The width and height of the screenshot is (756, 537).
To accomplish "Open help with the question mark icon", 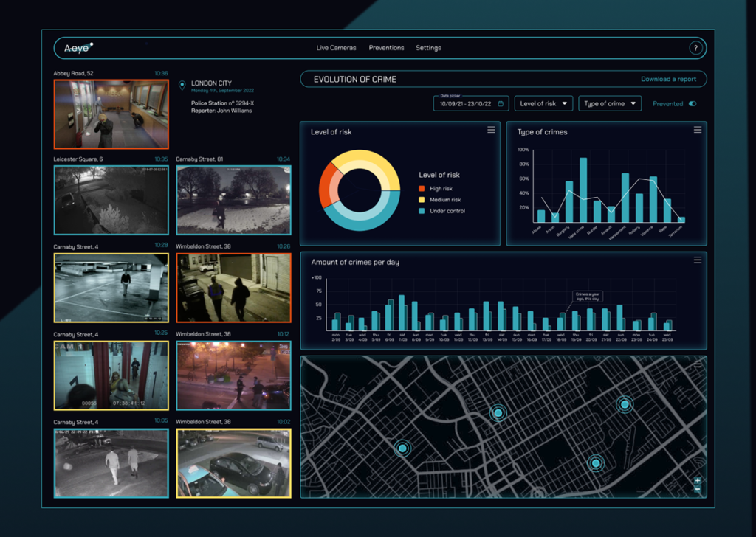I will (695, 48).
